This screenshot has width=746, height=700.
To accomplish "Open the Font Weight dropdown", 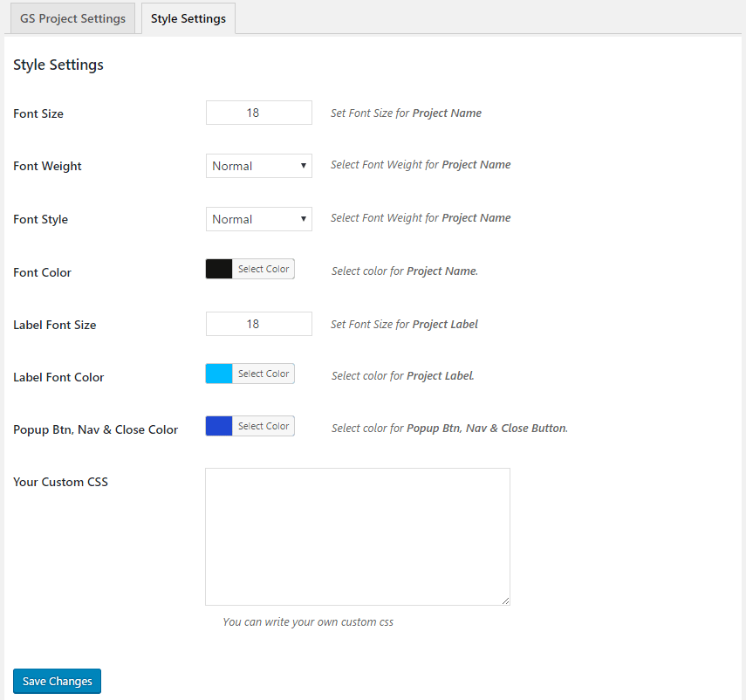I will tap(258, 165).
